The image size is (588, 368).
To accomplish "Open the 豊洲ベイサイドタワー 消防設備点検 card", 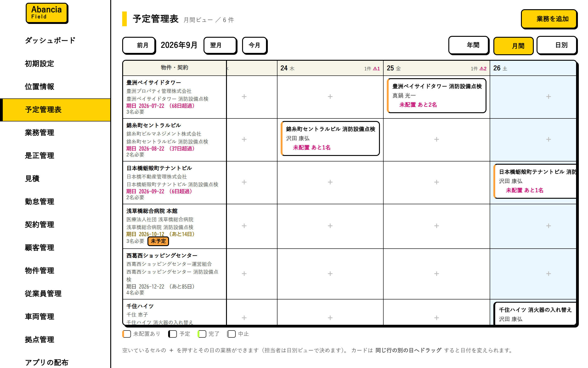I will point(436,96).
